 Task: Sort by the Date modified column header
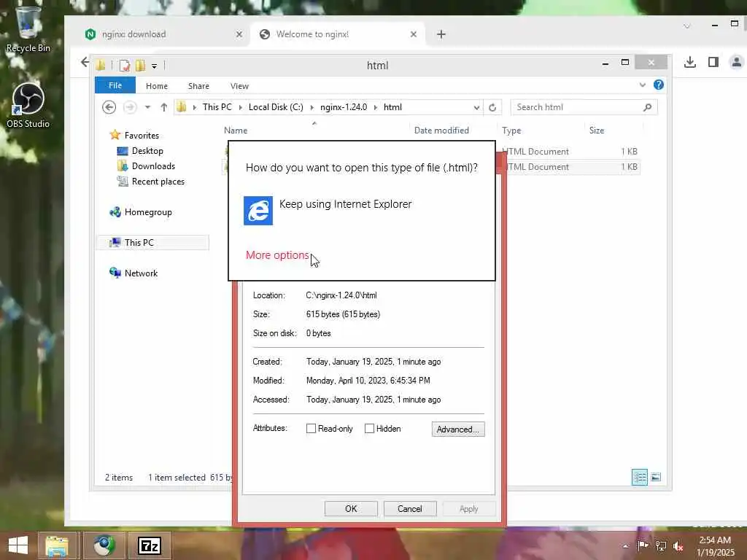(441, 130)
